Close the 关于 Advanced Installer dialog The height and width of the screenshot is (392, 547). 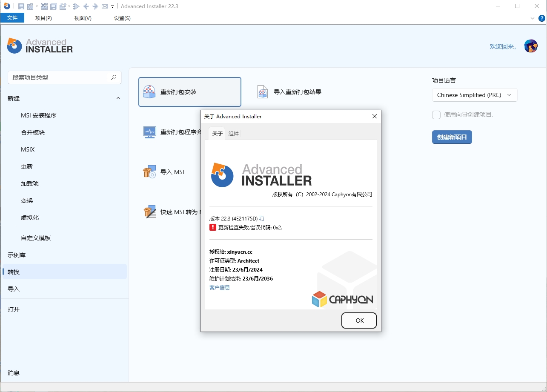[375, 116]
